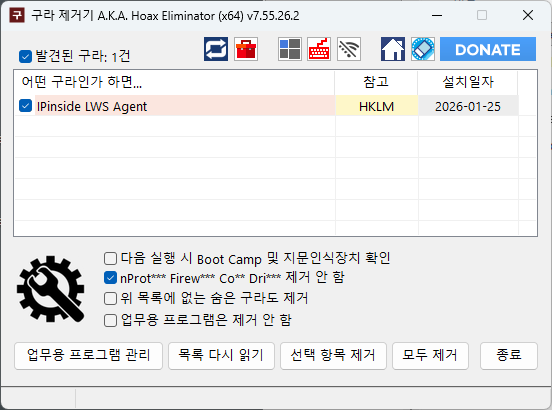Click the 2026-01-25 install date cell
The width and height of the screenshot is (552, 410).
pos(468,106)
